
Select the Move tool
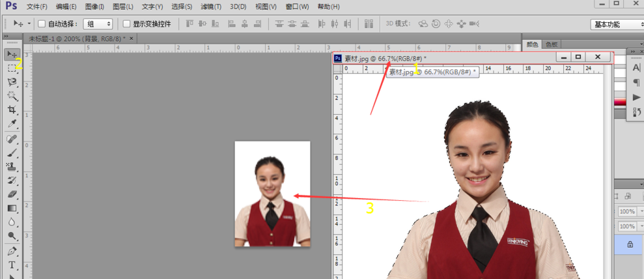pyautogui.click(x=12, y=54)
